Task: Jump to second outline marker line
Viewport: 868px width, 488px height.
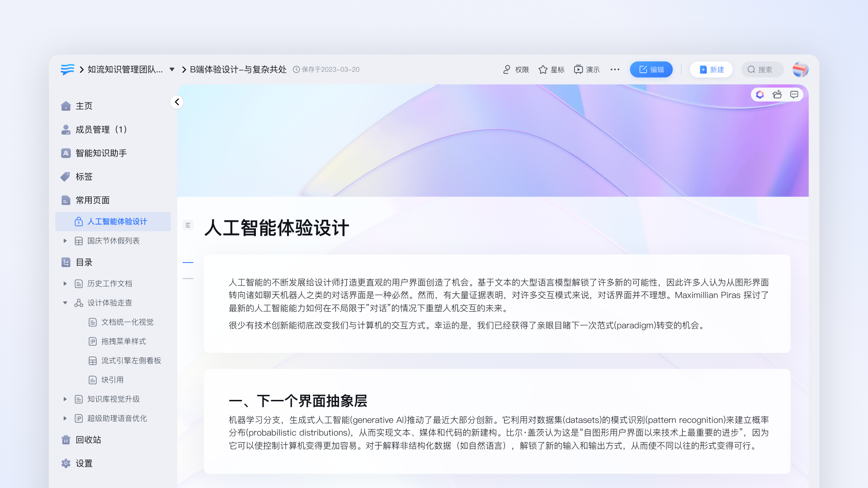Action: point(188,279)
